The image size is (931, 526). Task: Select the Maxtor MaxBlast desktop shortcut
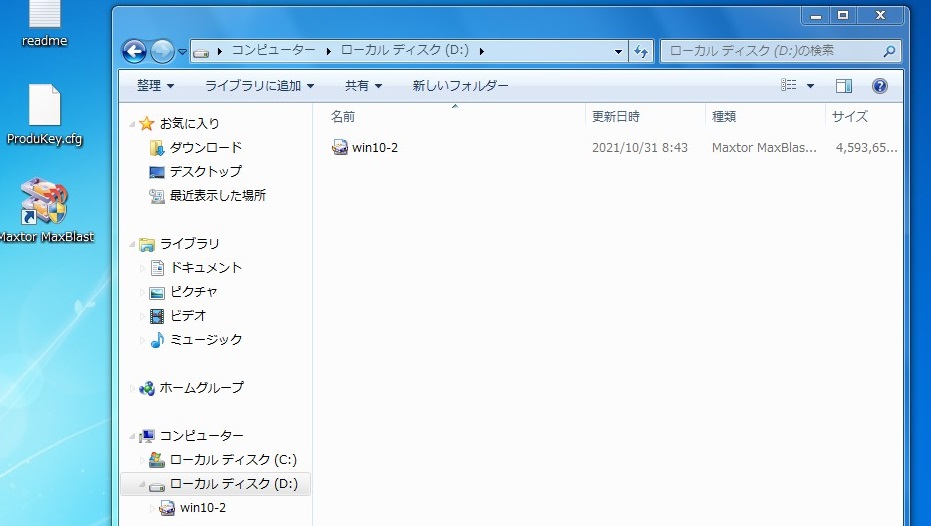click(46, 210)
